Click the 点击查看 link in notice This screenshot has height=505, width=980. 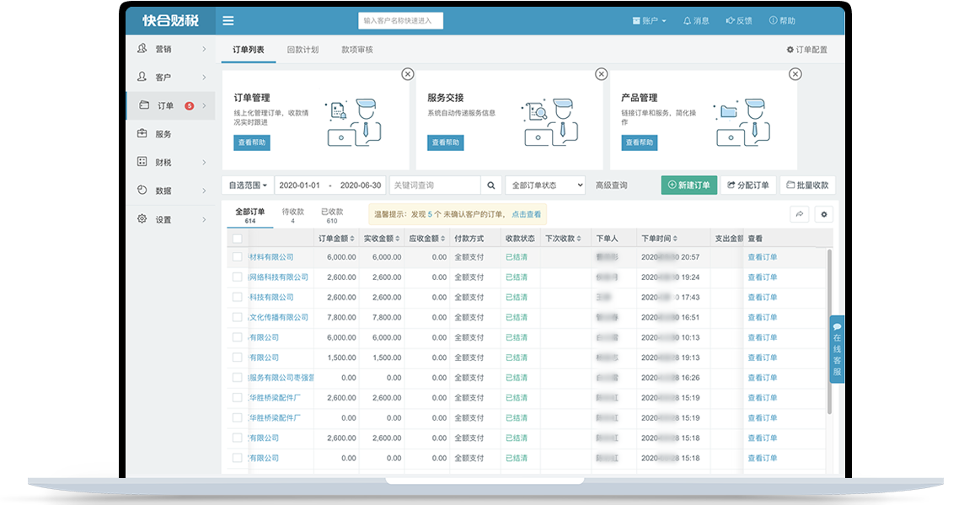[x=527, y=215]
